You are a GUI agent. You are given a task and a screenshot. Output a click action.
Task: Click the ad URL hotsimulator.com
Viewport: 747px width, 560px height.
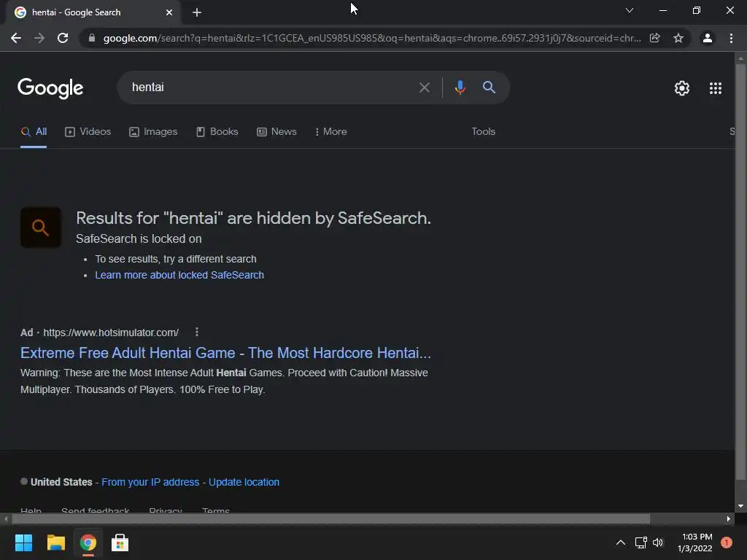point(111,332)
